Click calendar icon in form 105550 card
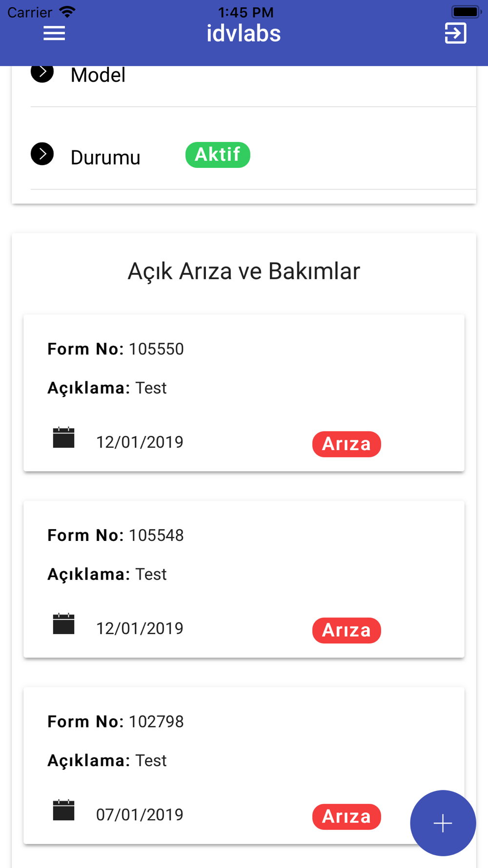This screenshot has width=488, height=868. click(x=63, y=437)
